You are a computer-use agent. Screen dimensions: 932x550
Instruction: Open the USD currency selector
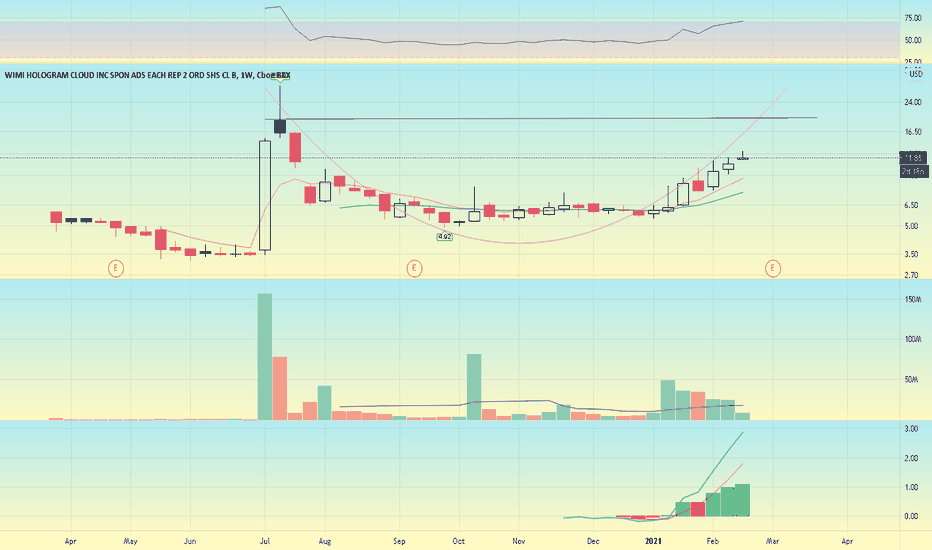click(914, 73)
